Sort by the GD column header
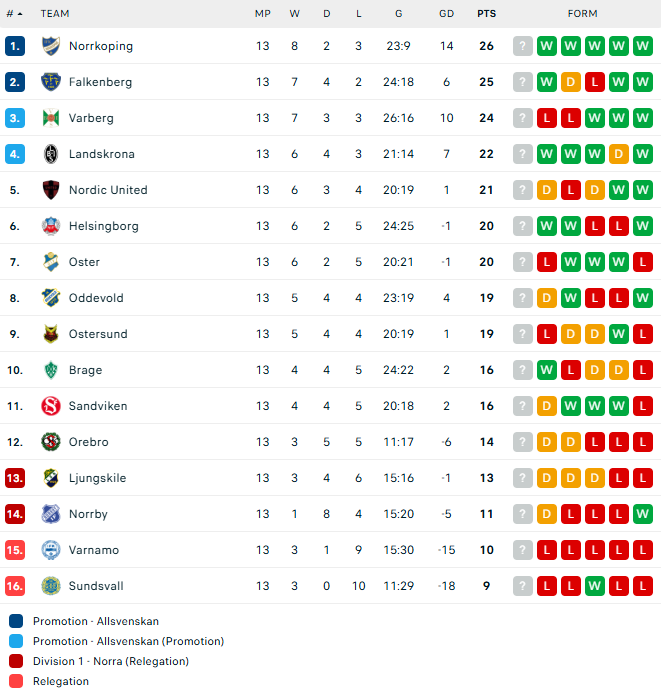Image resolution: width=661 pixels, height=694 pixels. coord(446,14)
